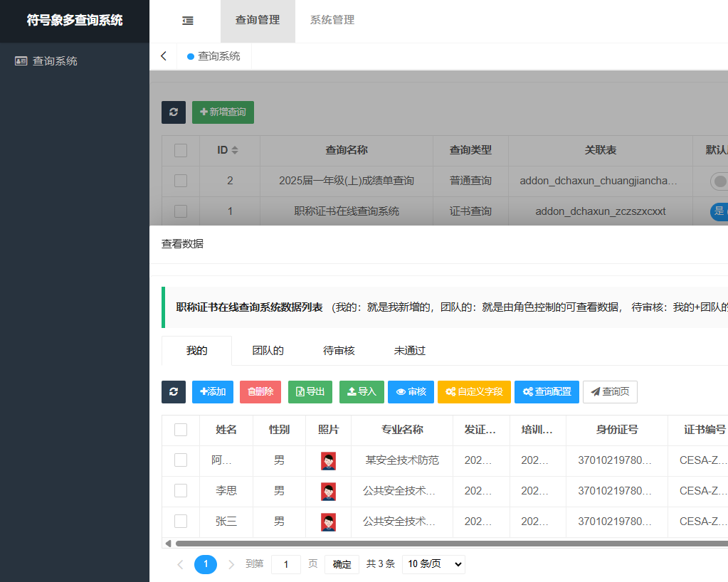Image resolution: width=728 pixels, height=582 pixels.
Task: Select page 1 in pagination
Action: [x=206, y=564]
